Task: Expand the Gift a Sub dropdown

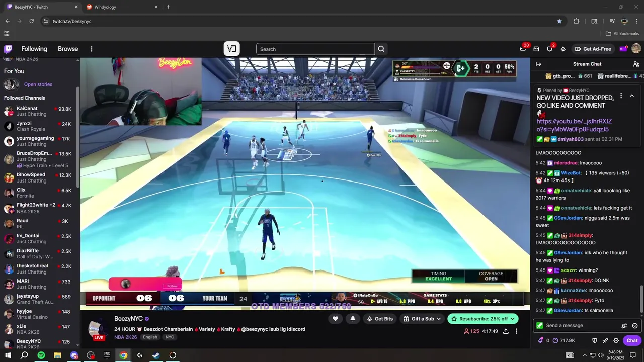Action: coord(422,319)
